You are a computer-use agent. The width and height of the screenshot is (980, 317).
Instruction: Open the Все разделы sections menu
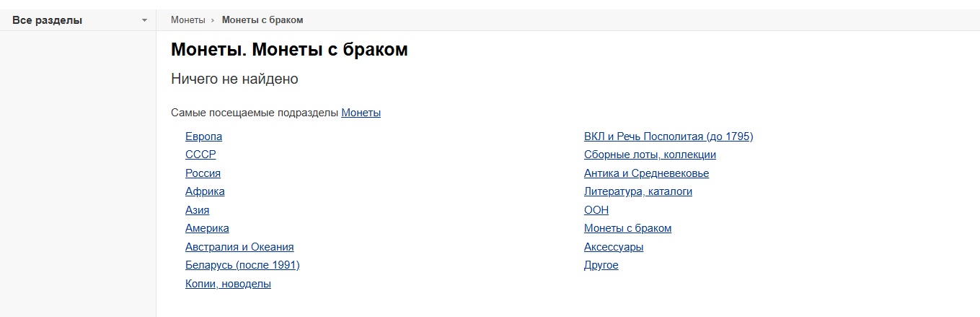click(48, 20)
